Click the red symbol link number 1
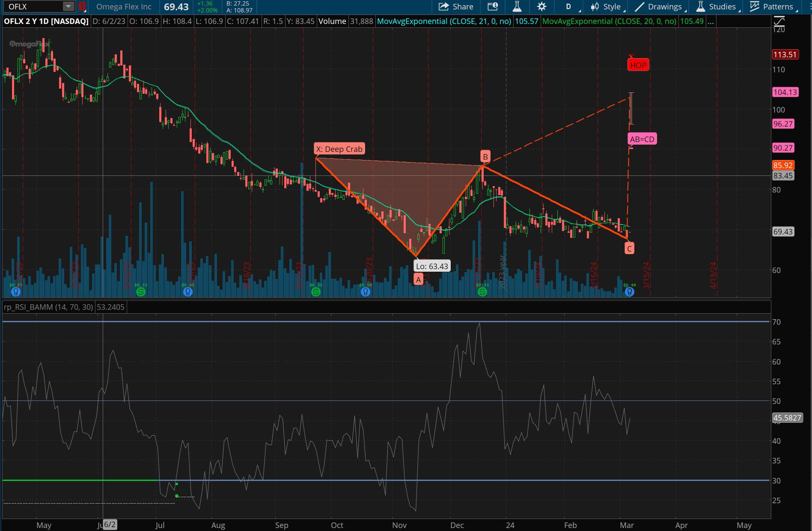 tap(82, 6)
